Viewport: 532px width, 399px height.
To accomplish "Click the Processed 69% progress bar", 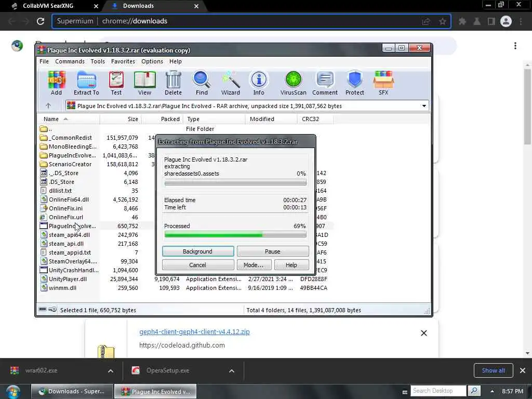I will coord(235,234).
